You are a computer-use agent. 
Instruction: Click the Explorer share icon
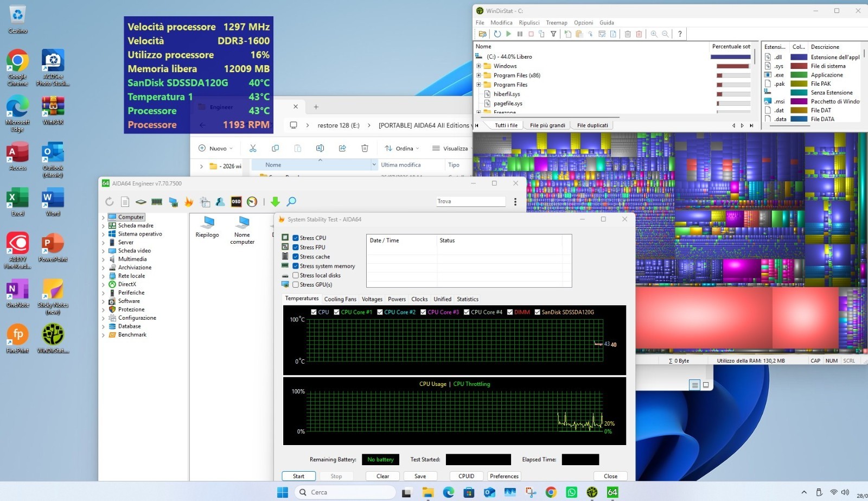click(342, 148)
